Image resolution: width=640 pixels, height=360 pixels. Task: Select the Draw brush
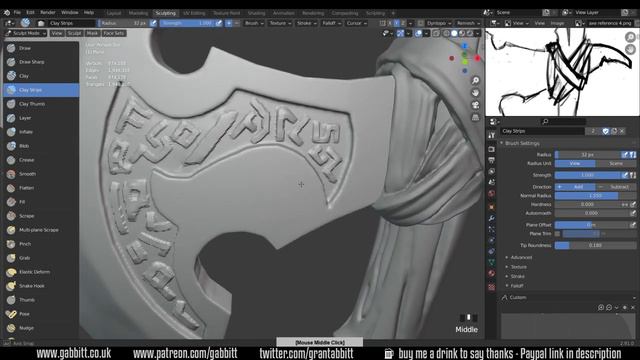point(41,48)
